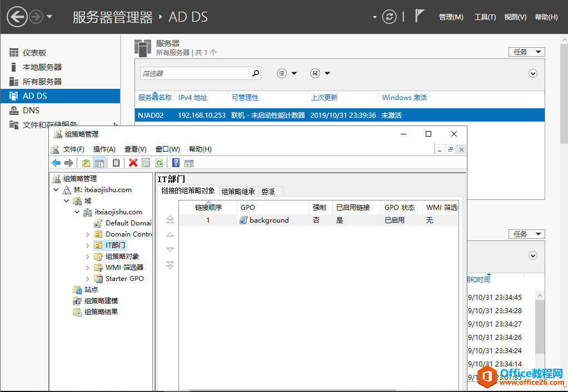The height and width of the screenshot is (392, 568).
Task: Sort by IPv4 地址 column
Action: (193, 97)
